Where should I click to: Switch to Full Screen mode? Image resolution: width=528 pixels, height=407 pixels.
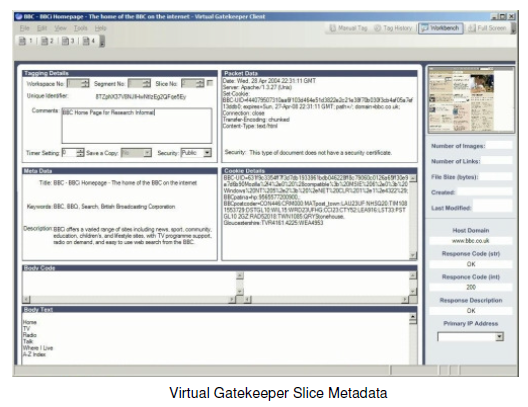pos(487,28)
